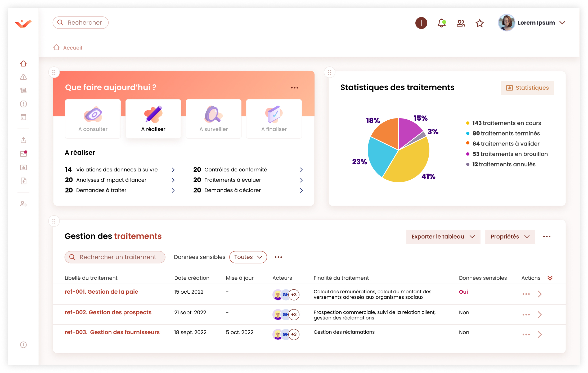Viewport: 588px width, 373px height.
Task: Sort by Libellé du traitement column
Action: 91,278
